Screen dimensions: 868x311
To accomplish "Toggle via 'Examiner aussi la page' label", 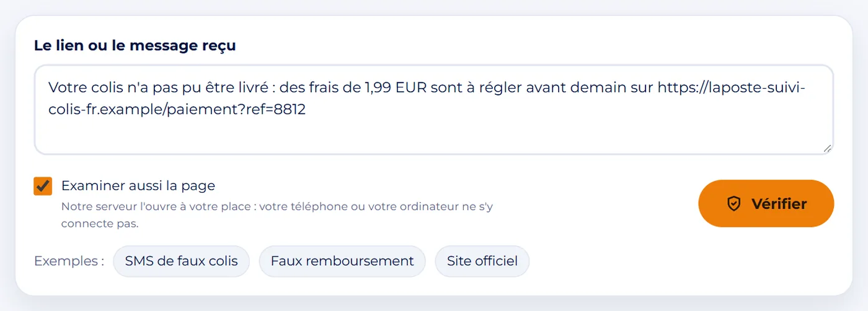I will 138,185.
